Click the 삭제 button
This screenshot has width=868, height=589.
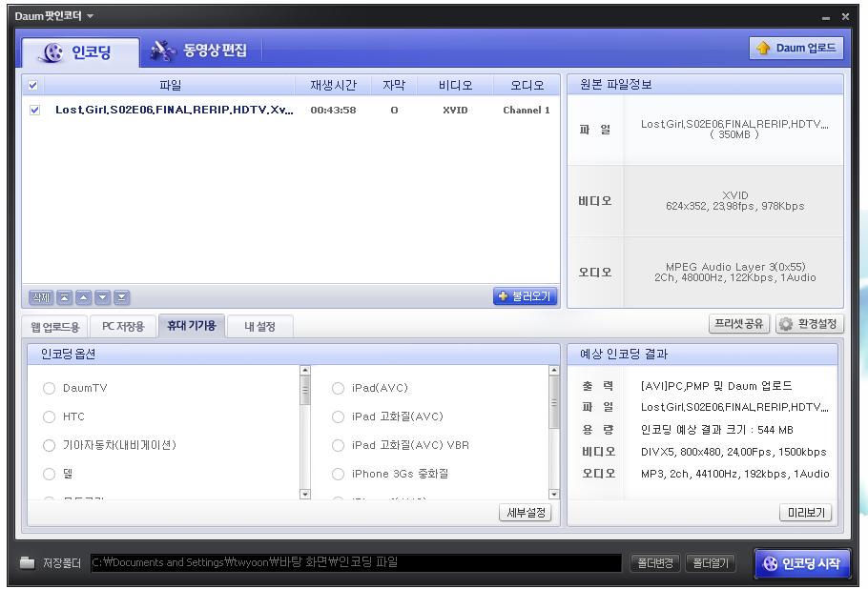click(41, 297)
